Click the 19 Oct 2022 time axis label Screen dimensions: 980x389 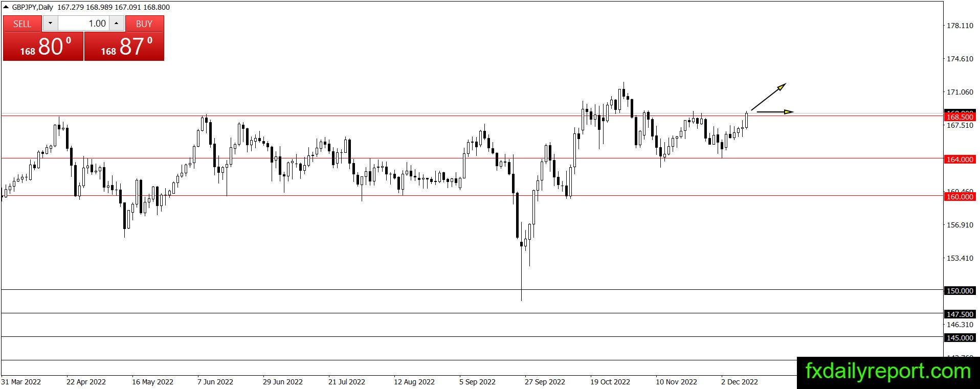click(x=610, y=382)
